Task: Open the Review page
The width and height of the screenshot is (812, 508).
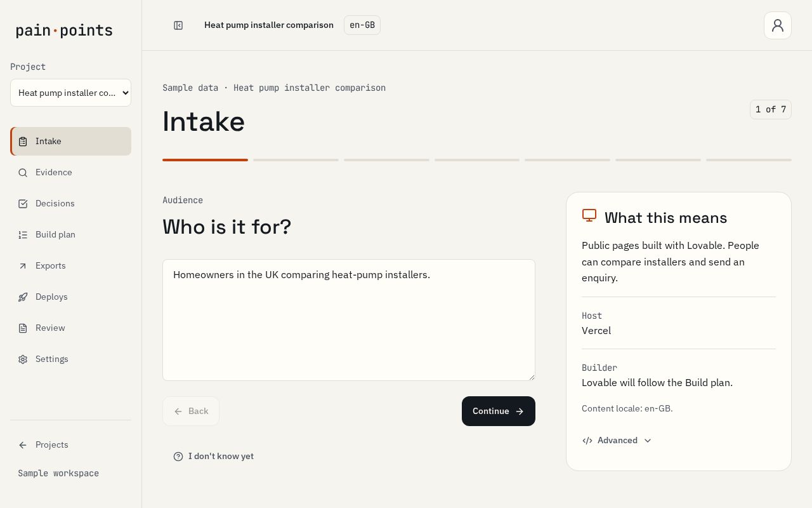Action: [70, 328]
